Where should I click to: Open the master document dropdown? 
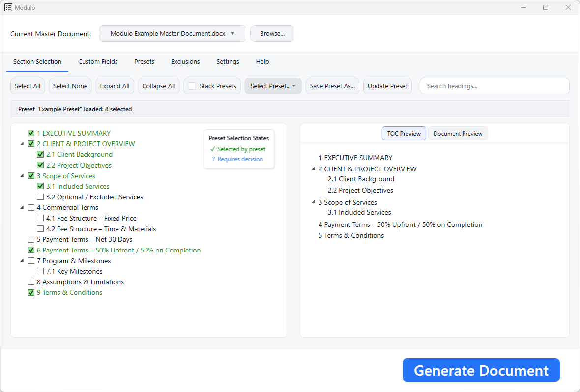point(173,34)
